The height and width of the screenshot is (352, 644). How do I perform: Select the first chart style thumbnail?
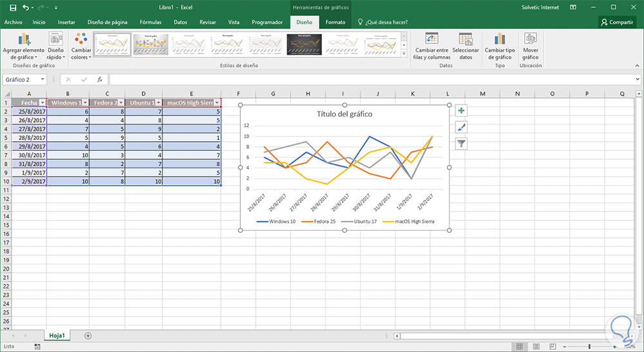112,44
